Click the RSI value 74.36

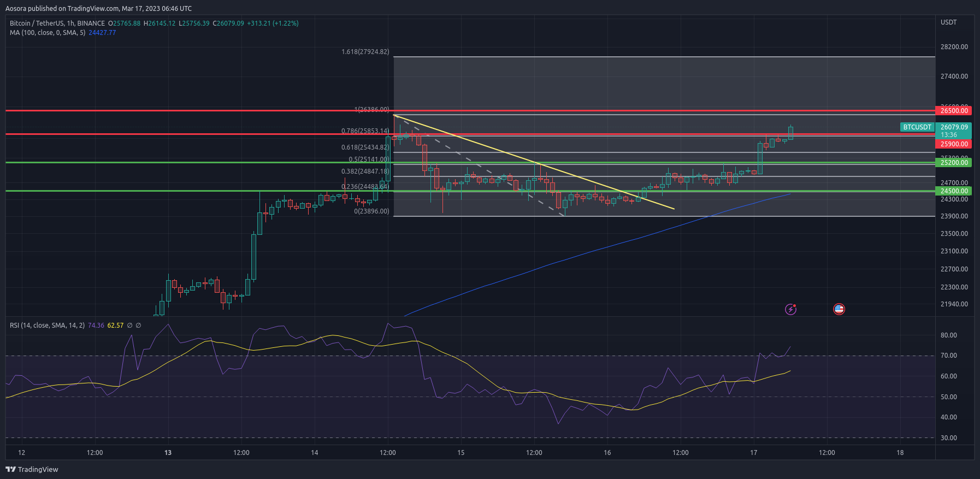pos(96,326)
